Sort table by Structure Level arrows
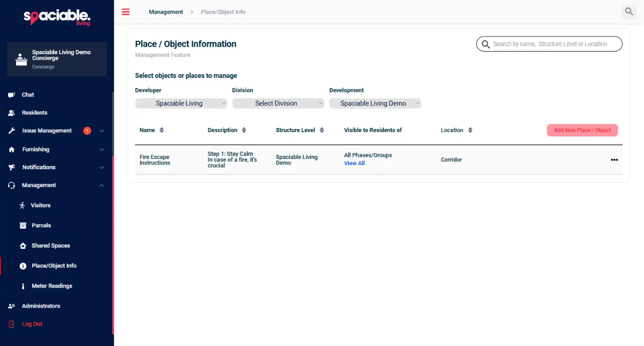Image resolution: width=644 pixels, height=346 pixels. (322, 130)
